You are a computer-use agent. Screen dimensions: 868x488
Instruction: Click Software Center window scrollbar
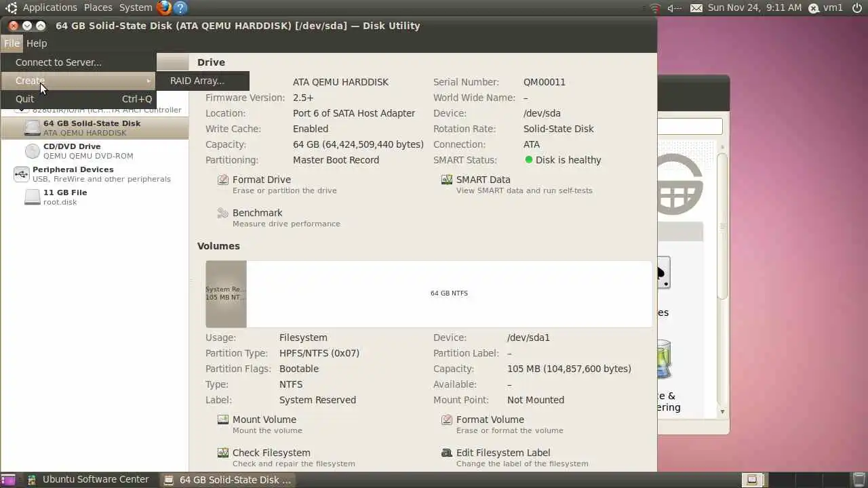[x=722, y=226]
